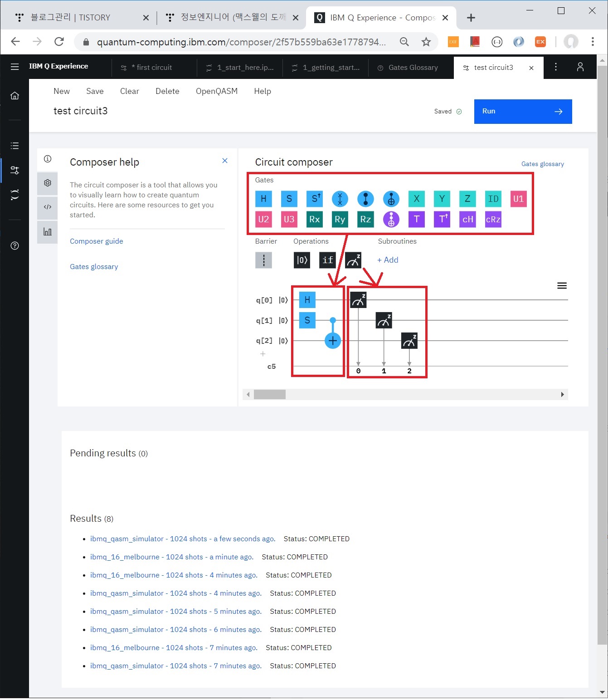Select the cH controlled-Hadamard gate
Image resolution: width=608 pixels, height=700 pixels.
tap(467, 220)
